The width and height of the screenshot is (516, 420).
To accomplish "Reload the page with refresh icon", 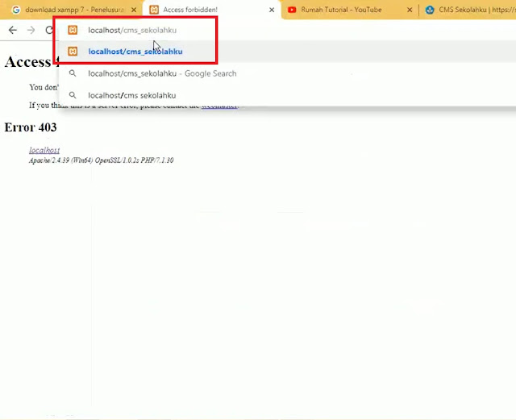I will pyautogui.click(x=49, y=30).
